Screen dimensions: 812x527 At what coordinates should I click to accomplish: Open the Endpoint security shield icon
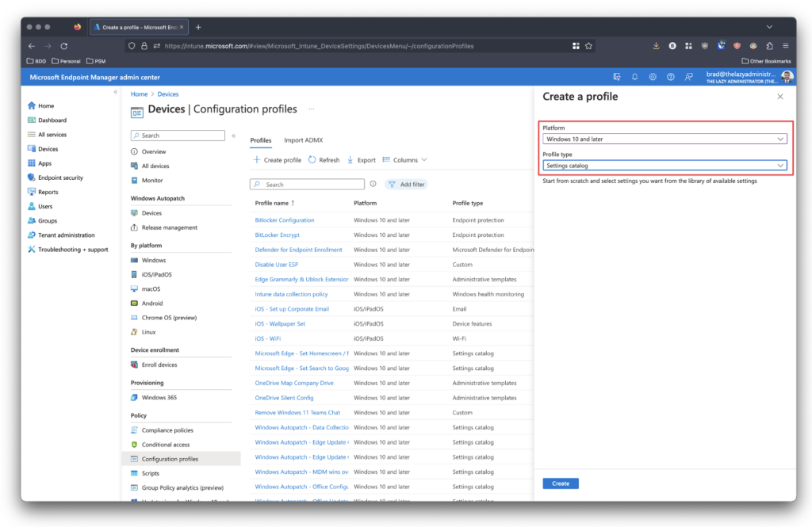(x=32, y=178)
